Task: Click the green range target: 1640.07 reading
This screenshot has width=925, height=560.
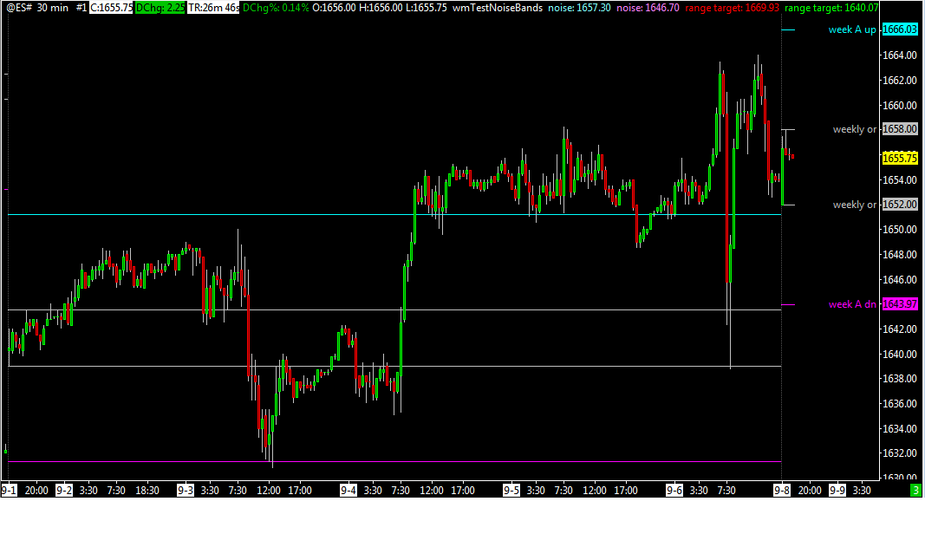Action: coord(831,8)
